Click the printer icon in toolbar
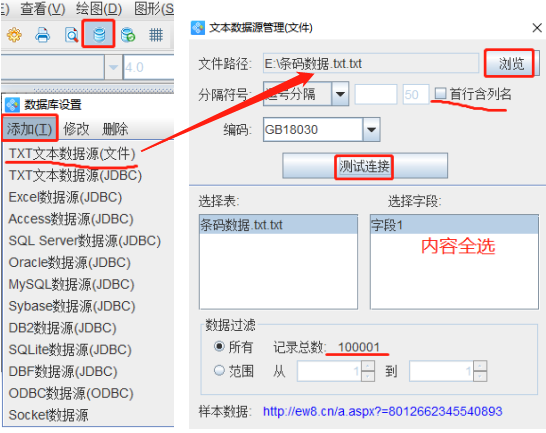The height and width of the screenshot is (433, 546). tap(42, 35)
